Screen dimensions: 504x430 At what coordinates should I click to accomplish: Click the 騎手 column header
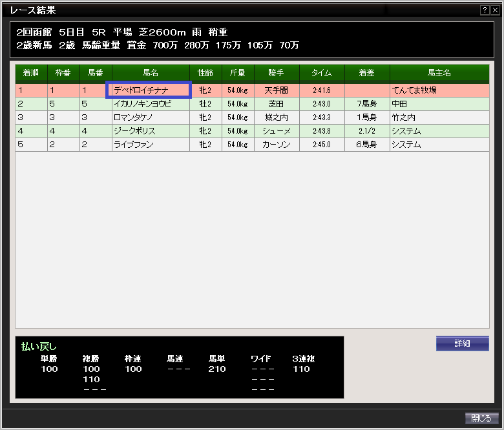coord(277,73)
